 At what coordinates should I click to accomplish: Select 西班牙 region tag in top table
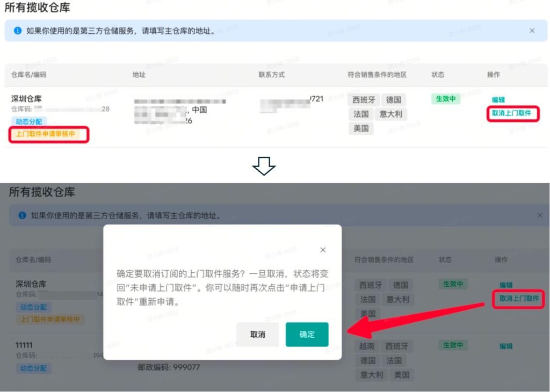tap(364, 100)
